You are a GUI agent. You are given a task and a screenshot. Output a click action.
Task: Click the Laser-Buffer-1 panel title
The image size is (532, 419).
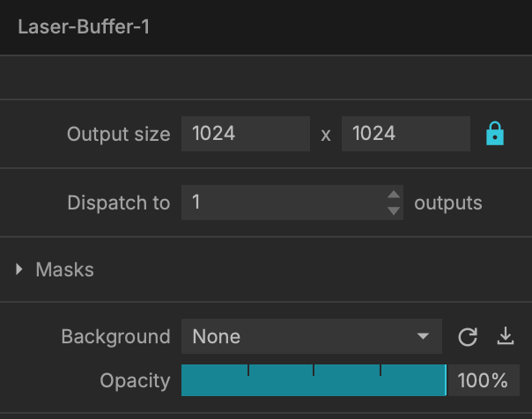[x=84, y=26]
